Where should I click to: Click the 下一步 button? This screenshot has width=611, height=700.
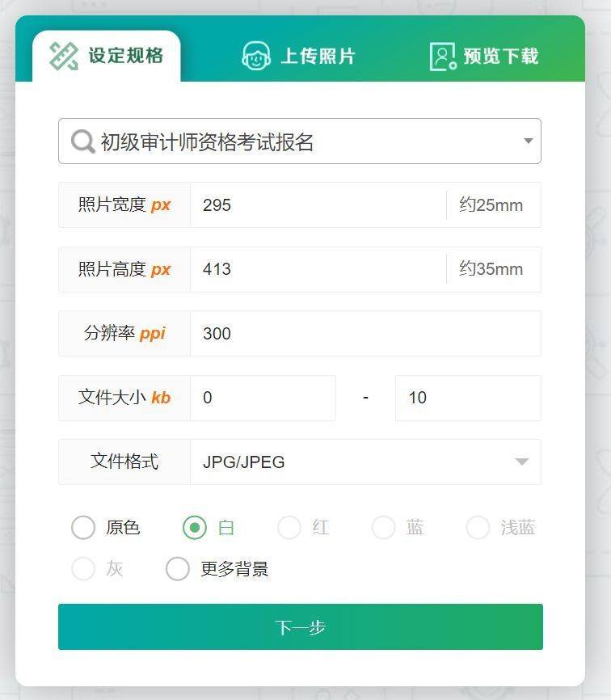[301, 626]
